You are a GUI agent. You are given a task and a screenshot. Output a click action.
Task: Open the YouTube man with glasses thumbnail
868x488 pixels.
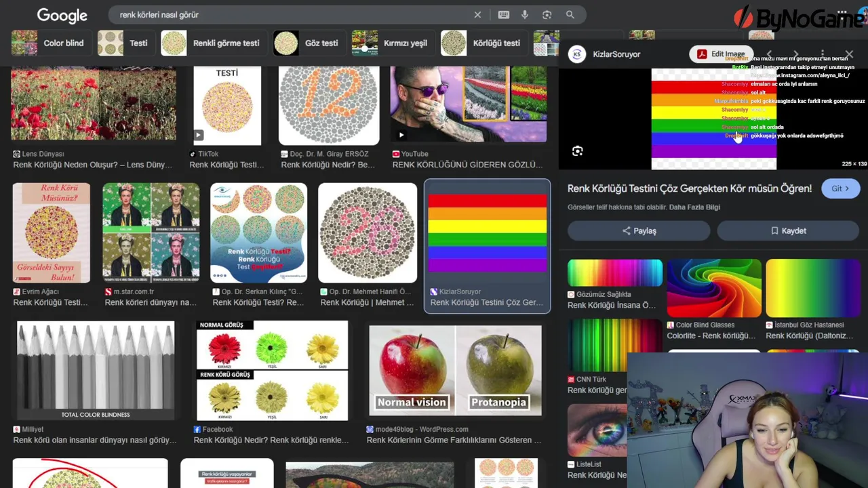click(469, 104)
